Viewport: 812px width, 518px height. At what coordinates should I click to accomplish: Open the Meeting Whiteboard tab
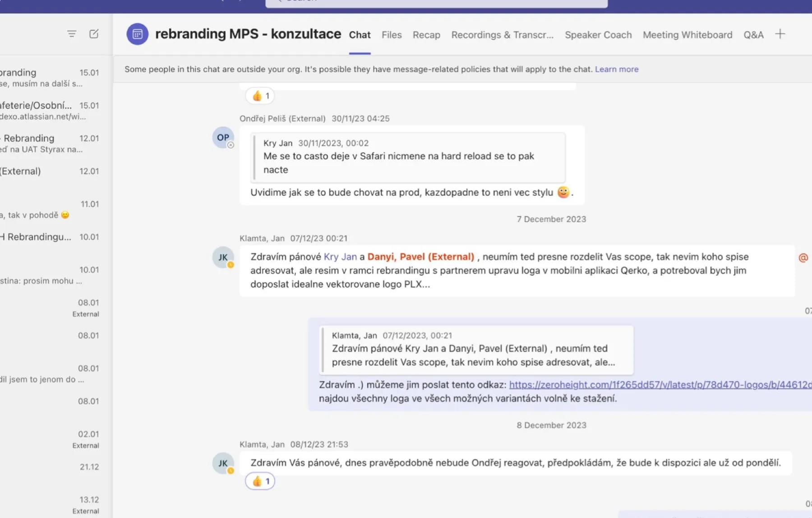(687, 35)
